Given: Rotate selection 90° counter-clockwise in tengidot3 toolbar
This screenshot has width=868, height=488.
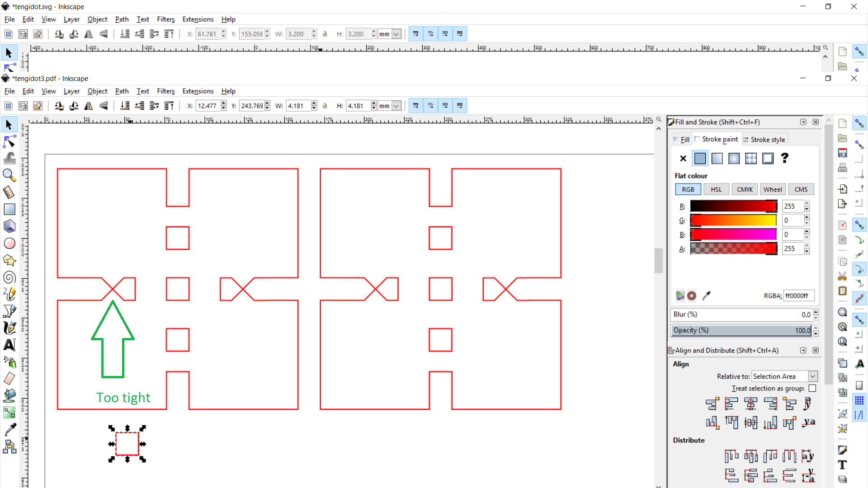Looking at the screenshot, I should (59, 106).
